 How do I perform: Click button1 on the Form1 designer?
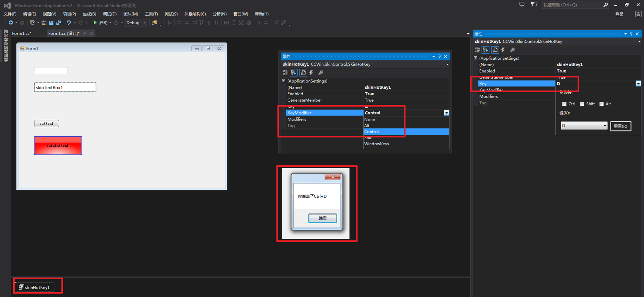pyautogui.click(x=47, y=124)
